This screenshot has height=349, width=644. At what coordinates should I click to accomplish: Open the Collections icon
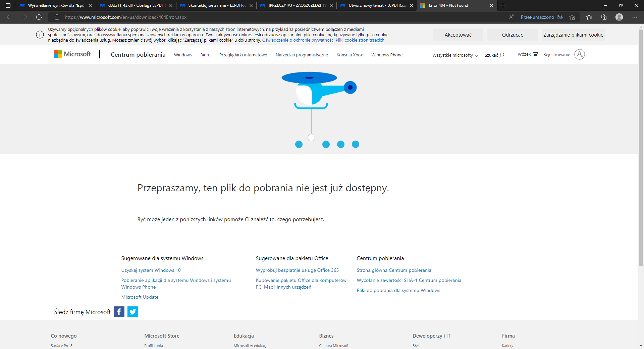click(604, 17)
